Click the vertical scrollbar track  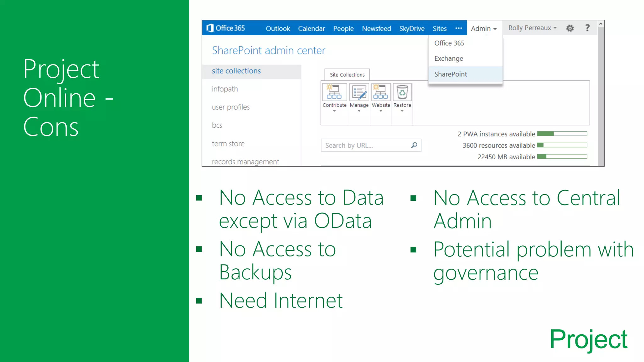click(x=601, y=97)
